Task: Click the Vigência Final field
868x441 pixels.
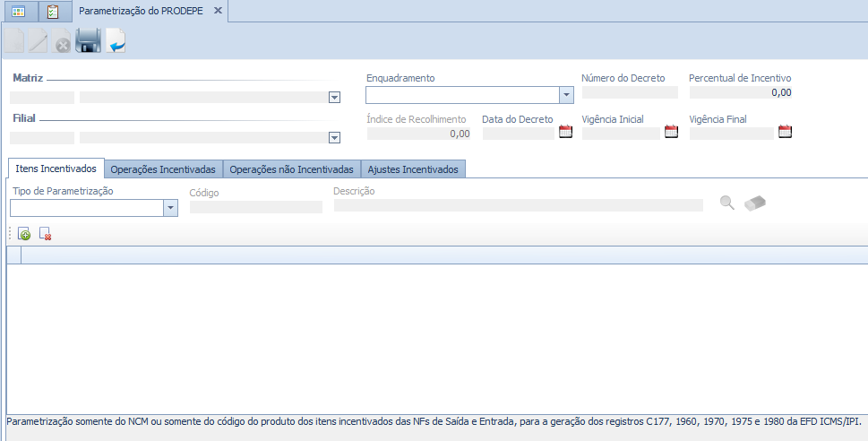Action: (732, 134)
